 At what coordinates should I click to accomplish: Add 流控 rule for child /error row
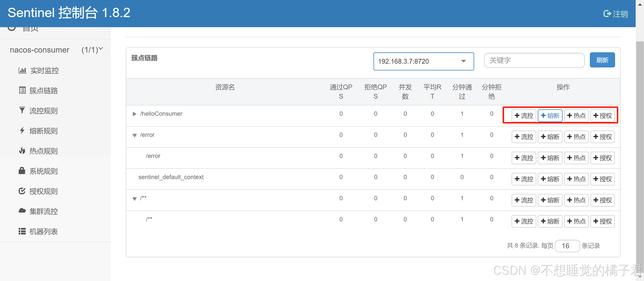(524, 158)
